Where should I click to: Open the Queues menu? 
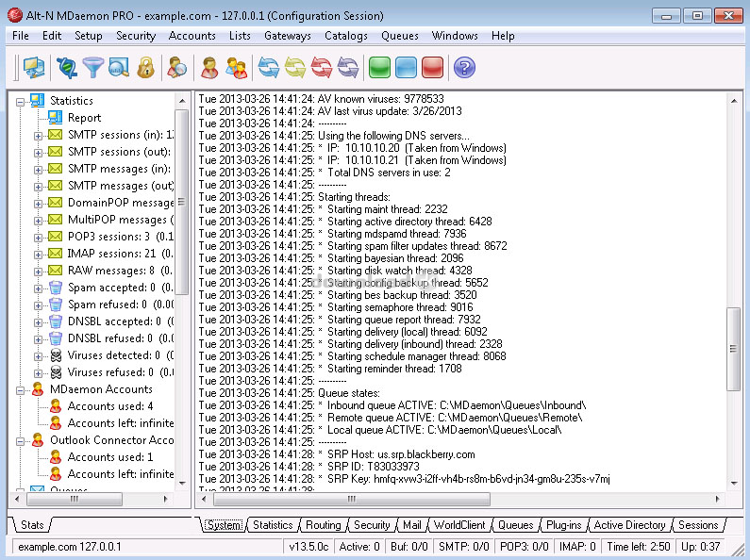400,36
